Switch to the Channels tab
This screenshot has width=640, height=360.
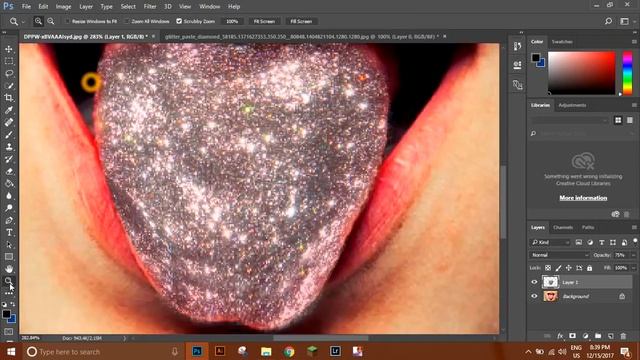(x=563, y=227)
